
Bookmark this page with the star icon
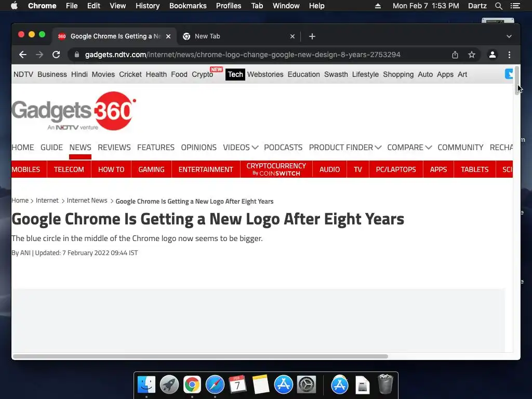click(472, 55)
